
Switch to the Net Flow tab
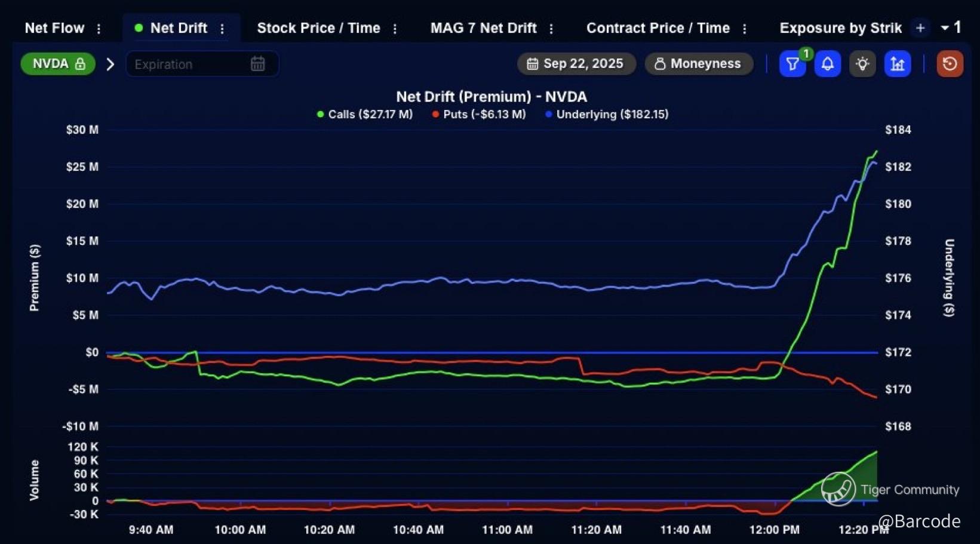[x=54, y=28]
